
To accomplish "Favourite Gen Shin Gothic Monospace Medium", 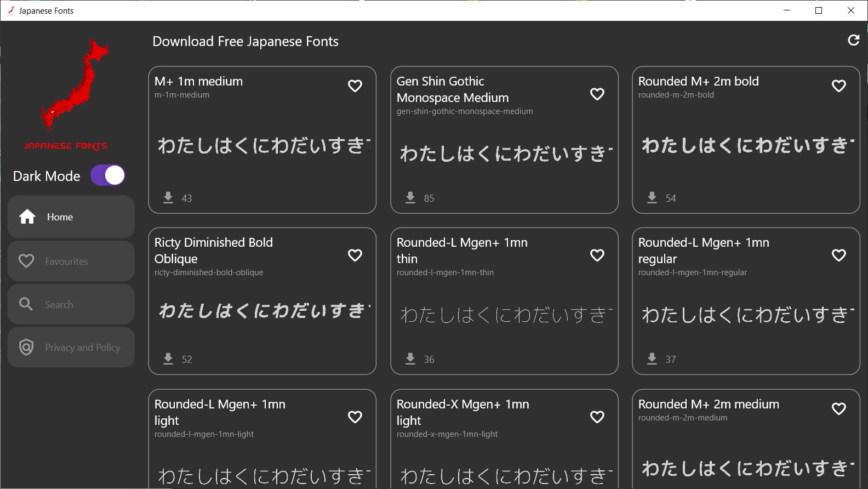I will pos(597,94).
